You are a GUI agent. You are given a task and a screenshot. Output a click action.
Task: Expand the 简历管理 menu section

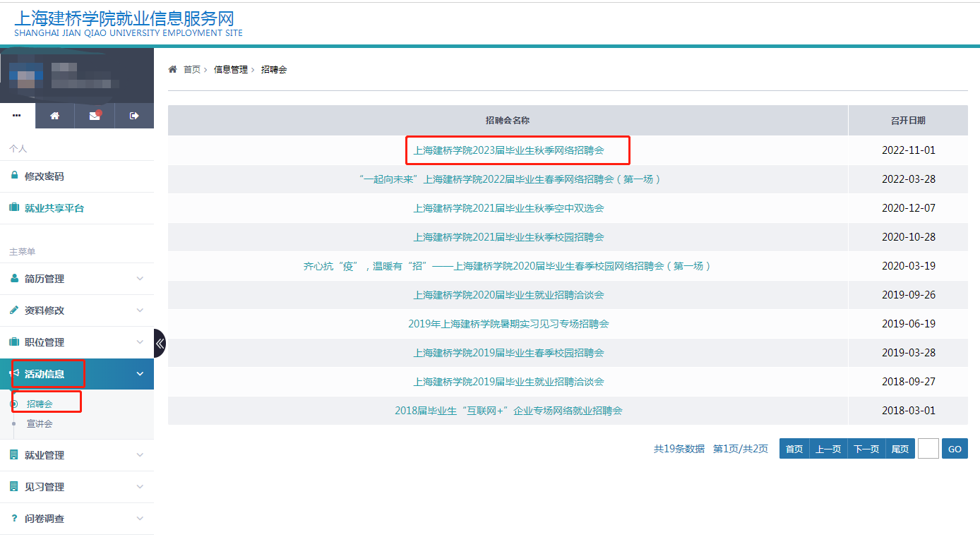pyautogui.click(x=78, y=279)
